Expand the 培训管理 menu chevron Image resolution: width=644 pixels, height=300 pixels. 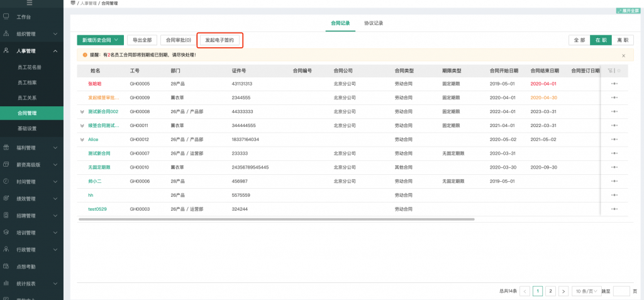click(x=55, y=232)
